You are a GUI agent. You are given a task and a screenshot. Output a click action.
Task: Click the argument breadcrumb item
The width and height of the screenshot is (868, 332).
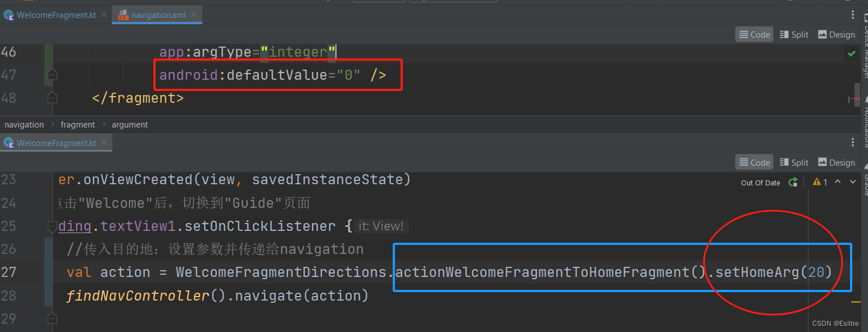pos(130,124)
